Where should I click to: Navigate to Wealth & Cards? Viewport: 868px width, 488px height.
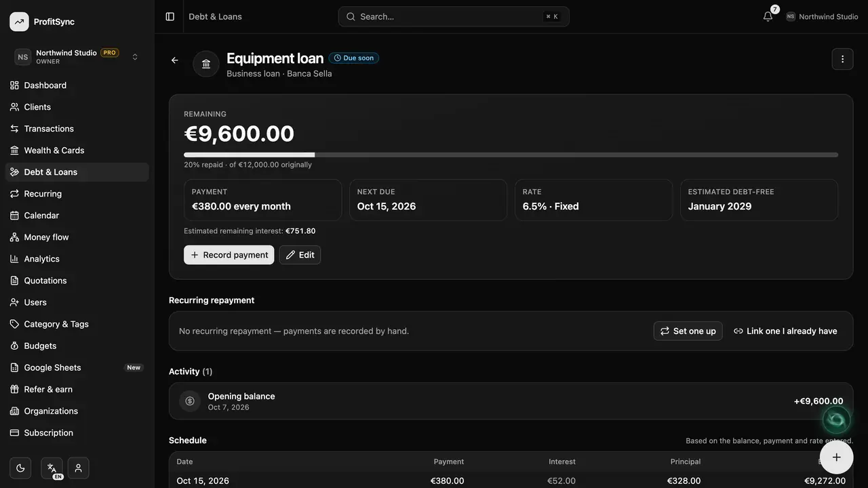pos(77,150)
